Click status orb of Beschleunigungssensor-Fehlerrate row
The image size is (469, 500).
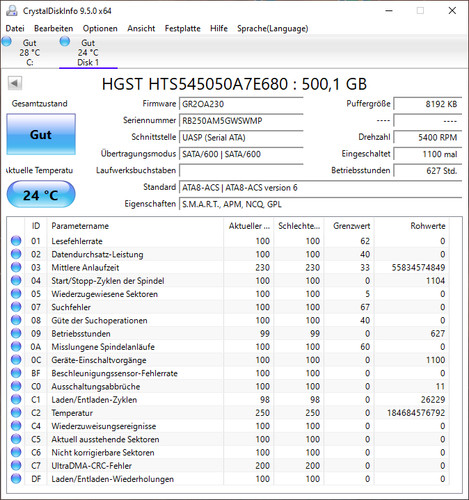tap(16, 373)
